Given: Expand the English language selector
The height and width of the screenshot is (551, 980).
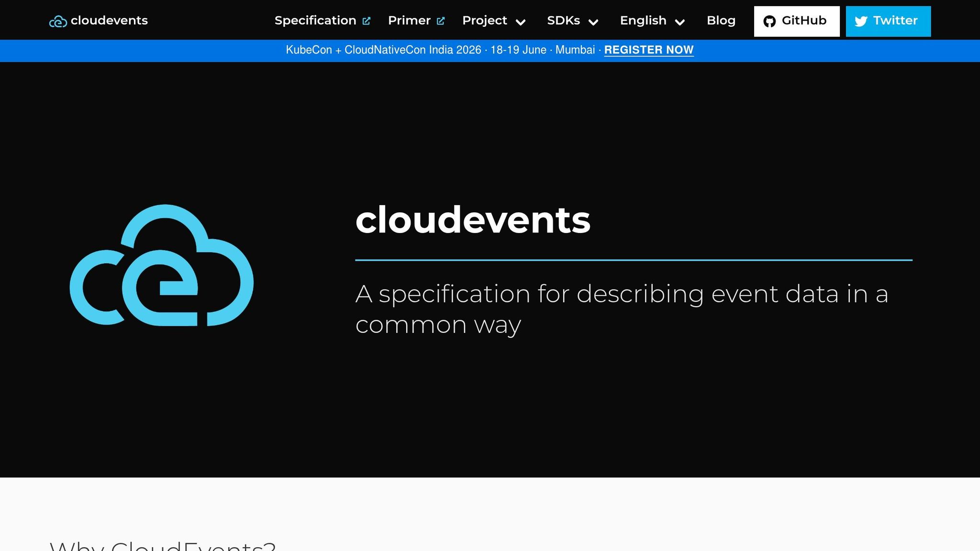Looking at the screenshot, I should [652, 21].
